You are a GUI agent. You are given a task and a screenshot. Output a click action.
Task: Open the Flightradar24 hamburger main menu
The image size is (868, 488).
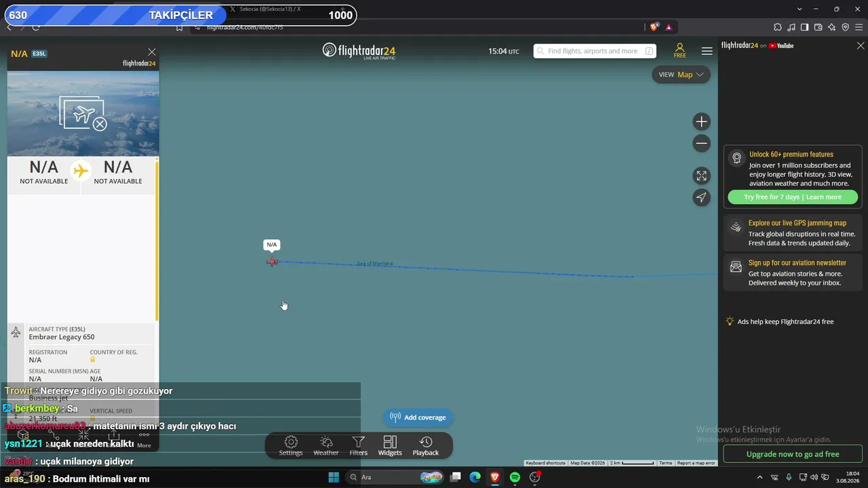coord(707,51)
